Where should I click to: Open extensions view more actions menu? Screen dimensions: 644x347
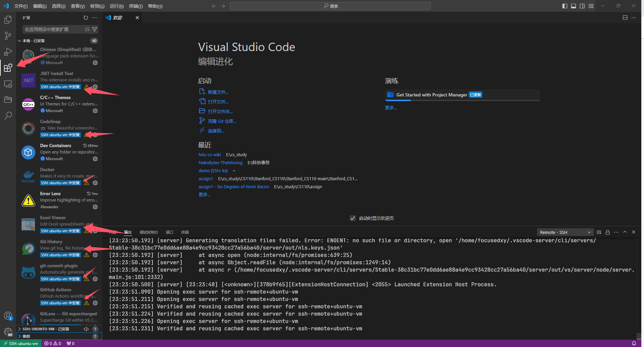point(95,18)
